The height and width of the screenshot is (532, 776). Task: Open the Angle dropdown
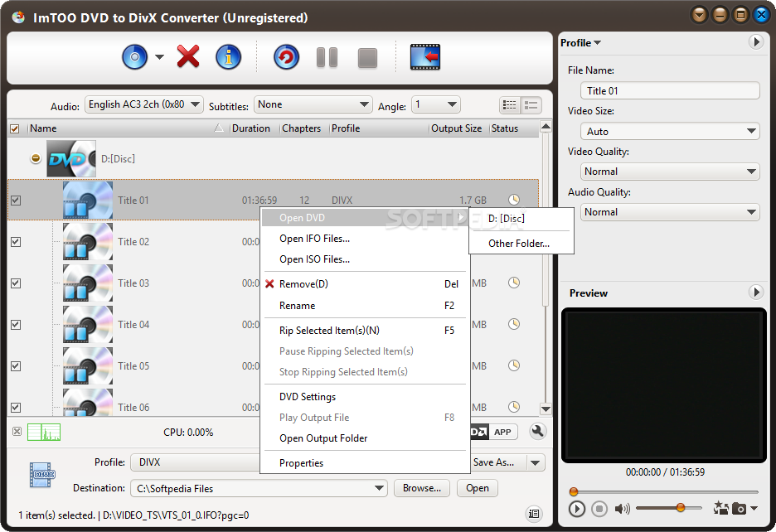pos(435,104)
